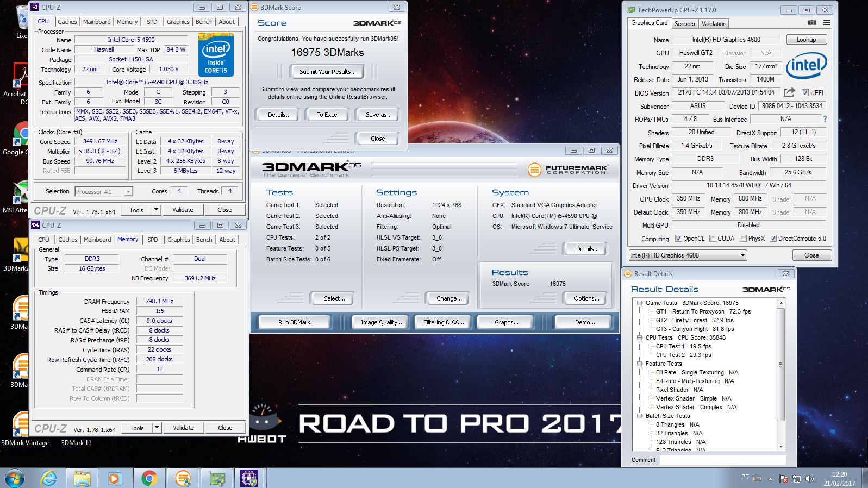Open the Google Chrome desktop shortcut
This screenshot has height=488, width=868.
coord(20,139)
